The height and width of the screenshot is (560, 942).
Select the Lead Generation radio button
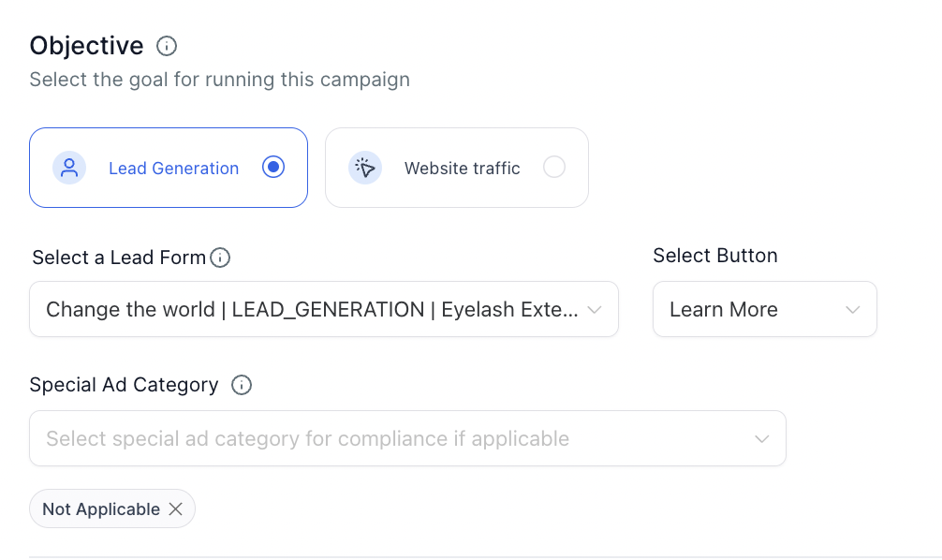pyautogui.click(x=273, y=168)
